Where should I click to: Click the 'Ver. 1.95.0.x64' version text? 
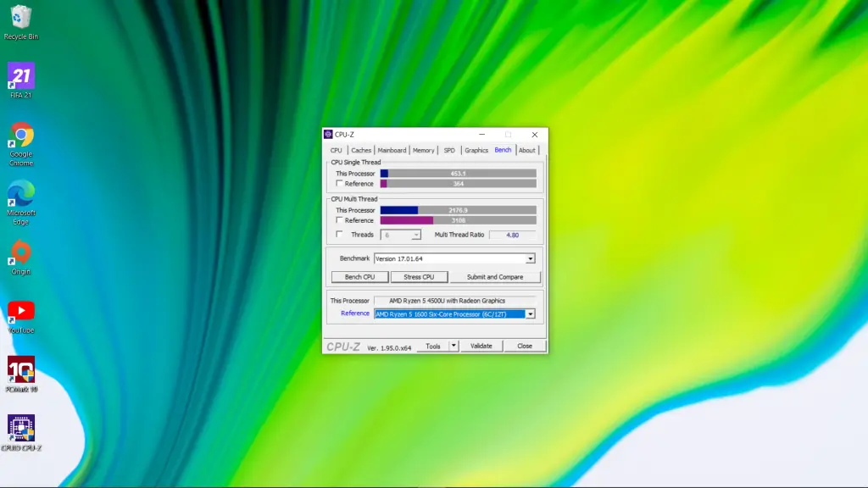click(x=389, y=348)
